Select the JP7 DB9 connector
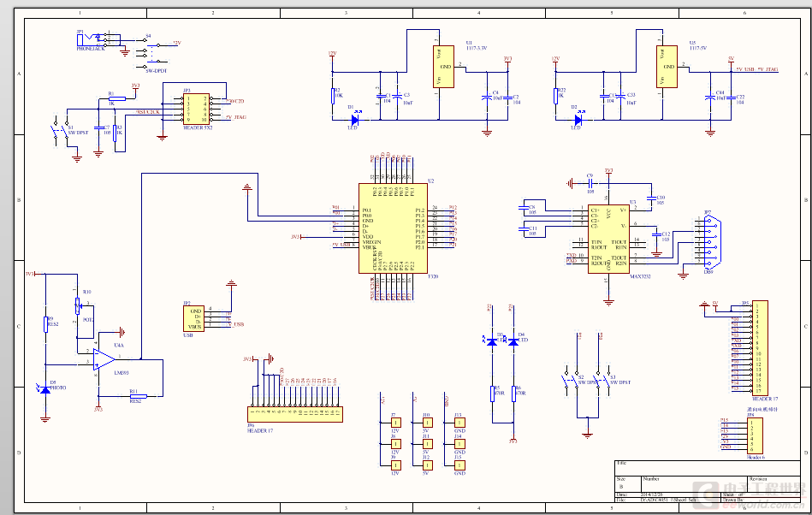This screenshot has height=515, width=812. click(713, 242)
